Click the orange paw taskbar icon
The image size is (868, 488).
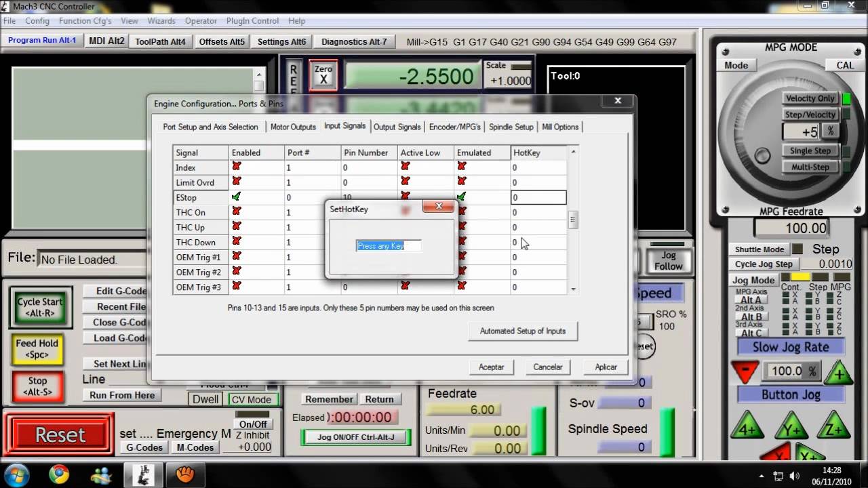pyautogui.click(x=185, y=474)
